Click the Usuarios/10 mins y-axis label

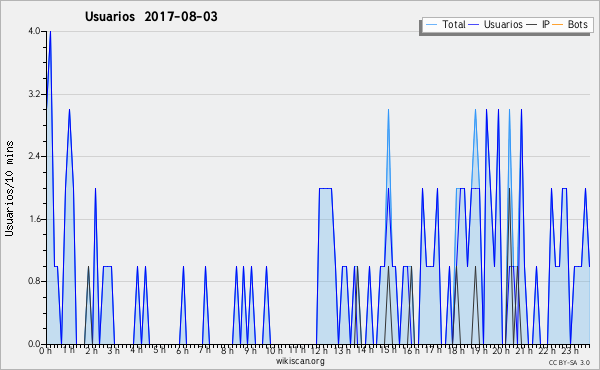click(x=10, y=189)
